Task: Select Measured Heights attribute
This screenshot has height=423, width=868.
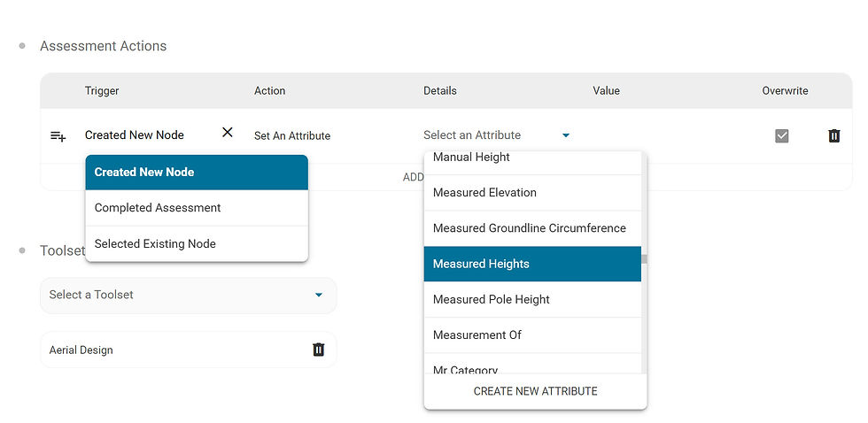Action: [532, 264]
